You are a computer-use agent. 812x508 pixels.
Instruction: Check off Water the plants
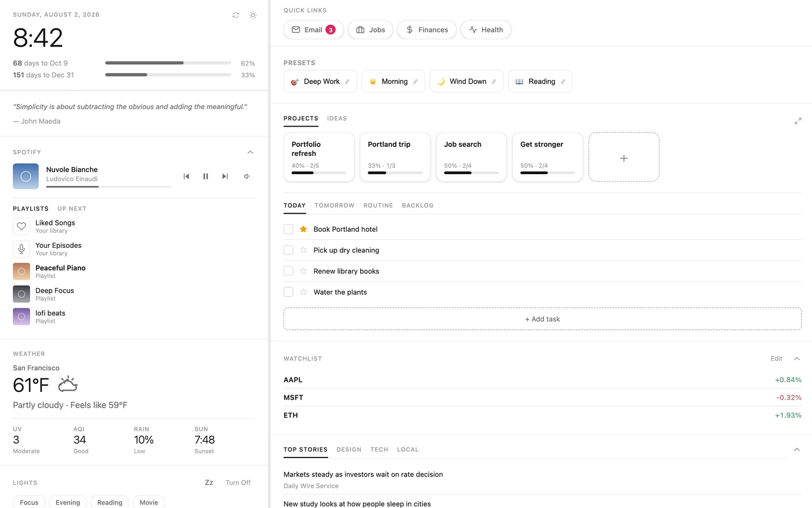click(x=288, y=292)
